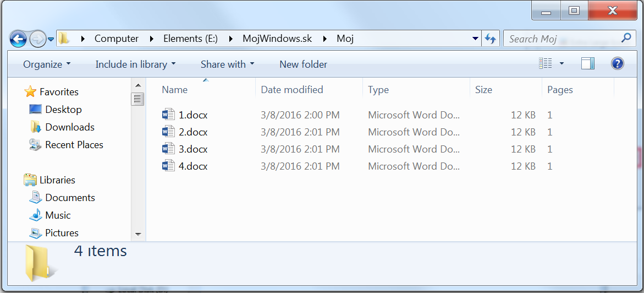This screenshot has width=644, height=293.
Task: Click the Refresh icon beside address bar
Action: 490,39
